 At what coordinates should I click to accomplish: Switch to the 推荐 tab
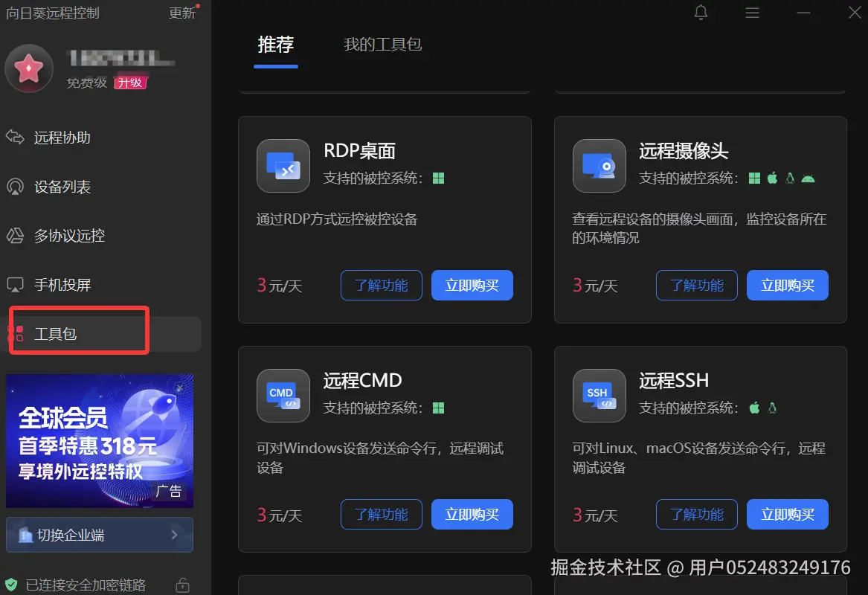[x=276, y=45]
